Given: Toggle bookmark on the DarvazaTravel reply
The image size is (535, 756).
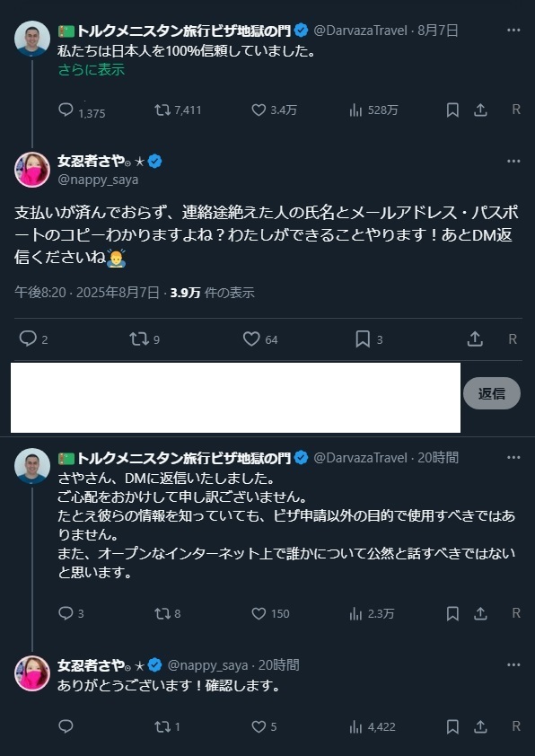Looking at the screenshot, I should point(452,613).
